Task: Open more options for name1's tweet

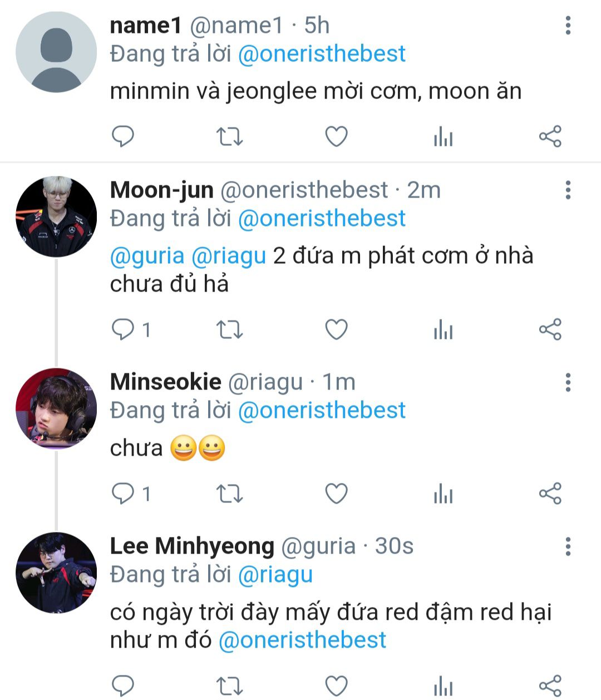Action: 568,26
